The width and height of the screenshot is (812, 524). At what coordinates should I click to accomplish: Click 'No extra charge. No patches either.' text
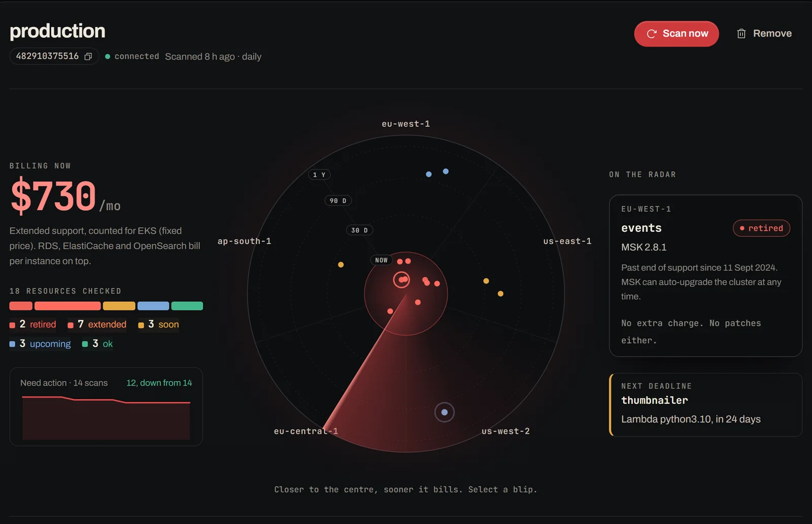[691, 332]
